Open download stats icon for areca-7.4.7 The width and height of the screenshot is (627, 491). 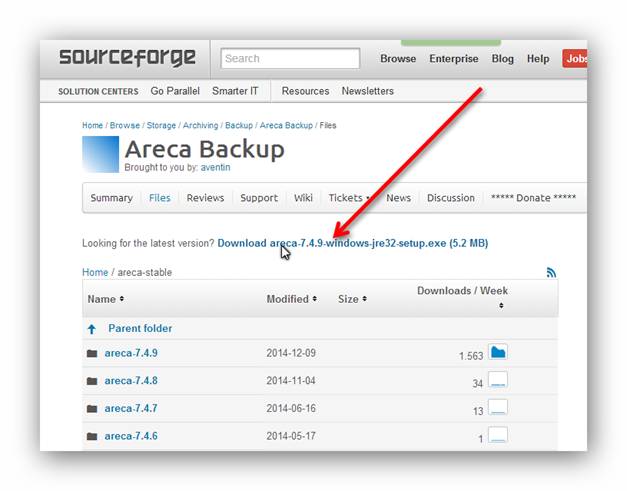(x=498, y=407)
